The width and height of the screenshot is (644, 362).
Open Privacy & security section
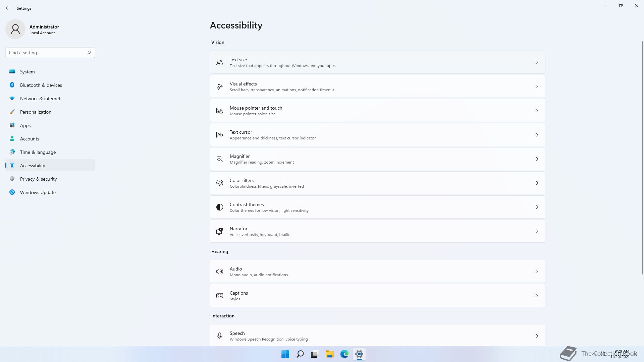pos(50,179)
